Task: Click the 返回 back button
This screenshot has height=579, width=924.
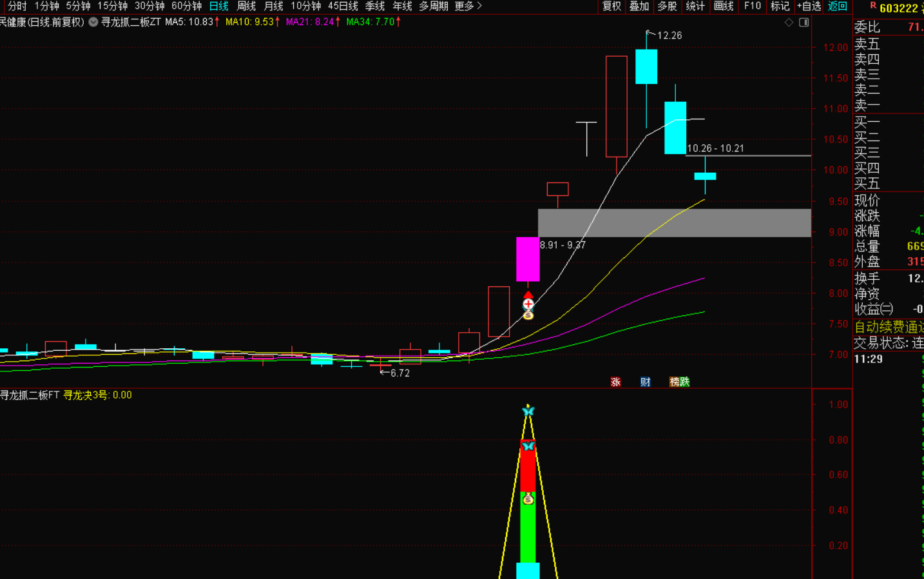Action: click(x=837, y=6)
